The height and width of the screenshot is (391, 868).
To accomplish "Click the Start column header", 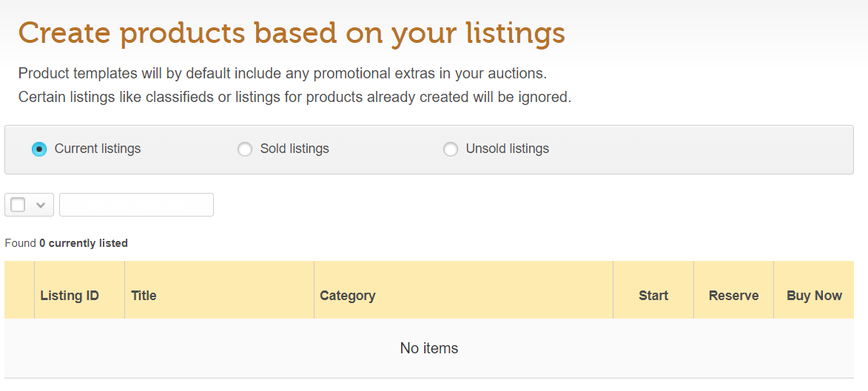I will tap(653, 296).
